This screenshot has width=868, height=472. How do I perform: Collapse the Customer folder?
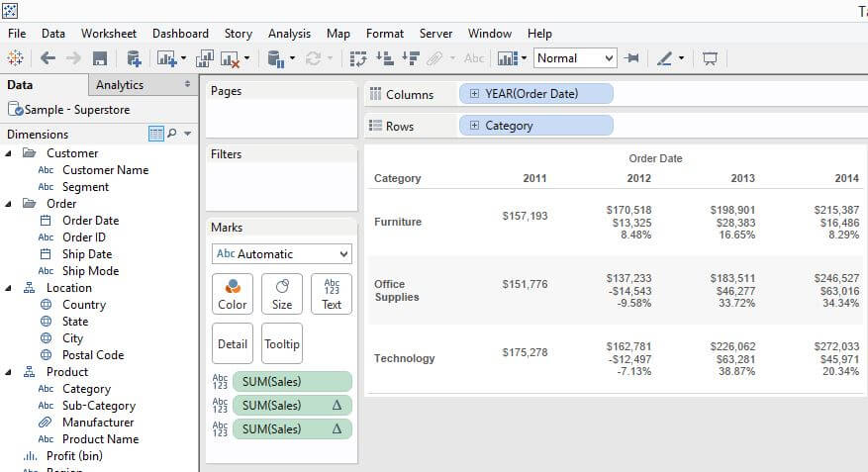click(x=8, y=153)
